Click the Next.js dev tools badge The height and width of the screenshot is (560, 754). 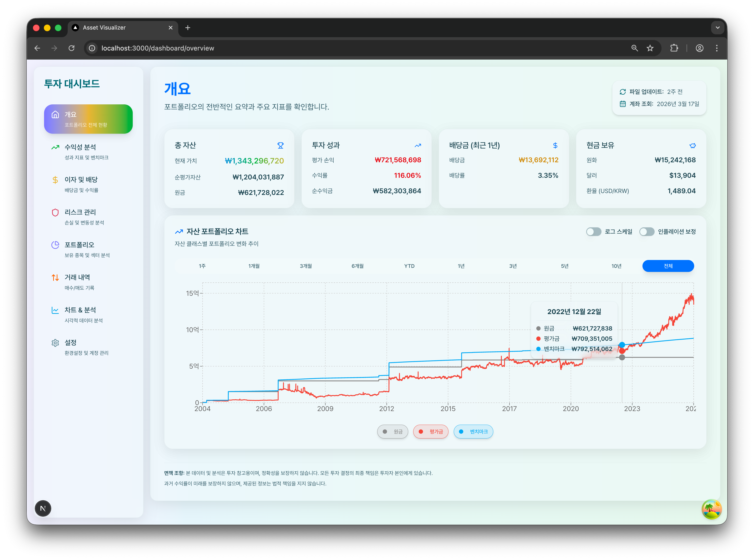click(x=43, y=508)
